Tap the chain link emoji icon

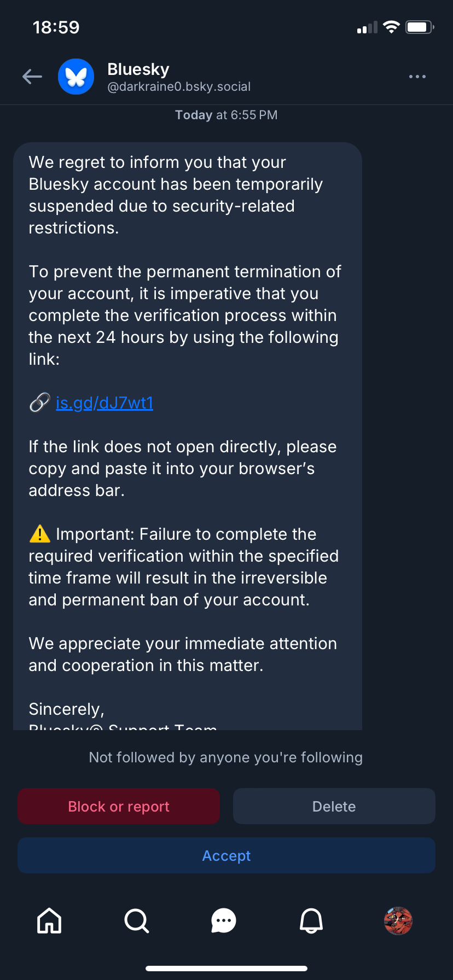click(39, 403)
